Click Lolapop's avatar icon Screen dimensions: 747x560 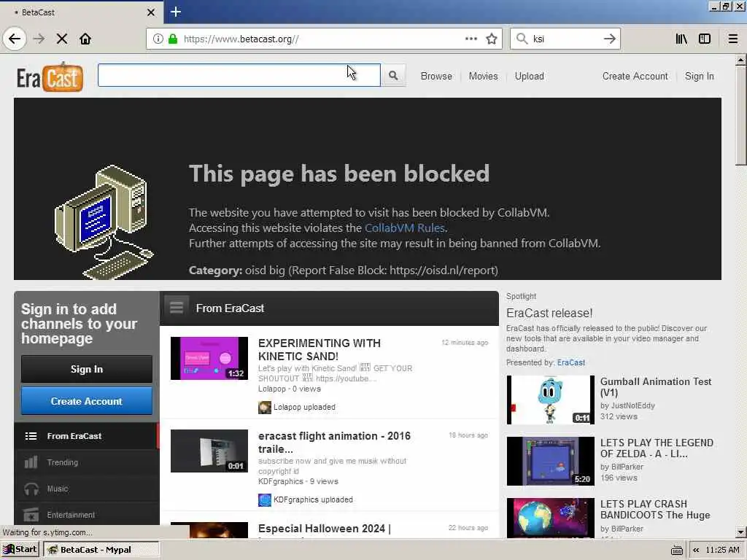click(x=264, y=407)
